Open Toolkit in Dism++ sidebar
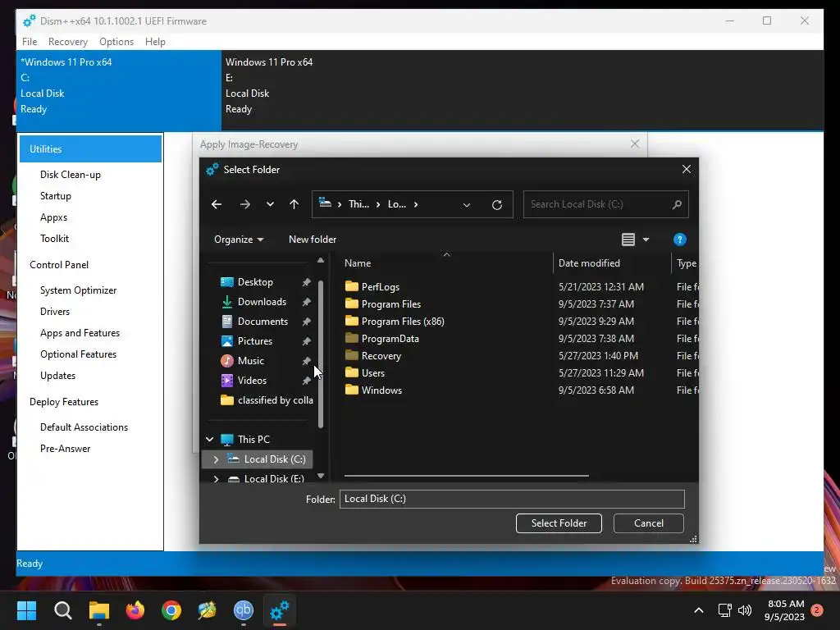 click(55, 239)
